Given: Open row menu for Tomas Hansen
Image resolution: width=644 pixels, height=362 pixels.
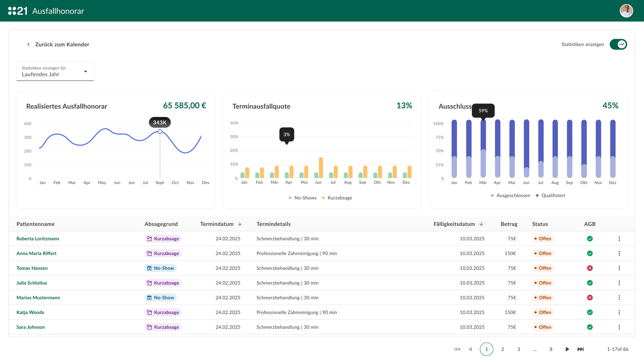Looking at the screenshot, I should click(619, 268).
